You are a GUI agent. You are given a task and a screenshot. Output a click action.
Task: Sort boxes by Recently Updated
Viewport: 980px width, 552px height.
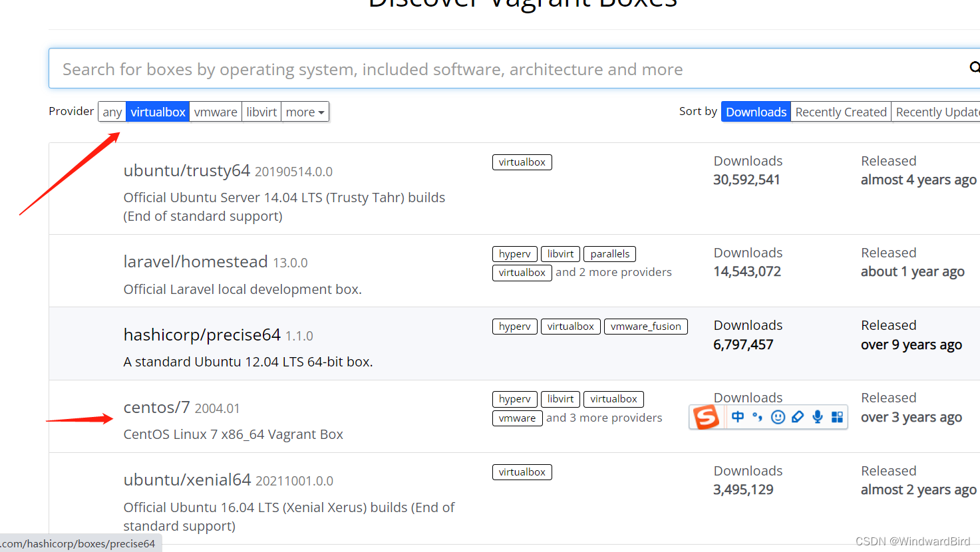pyautogui.click(x=937, y=112)
